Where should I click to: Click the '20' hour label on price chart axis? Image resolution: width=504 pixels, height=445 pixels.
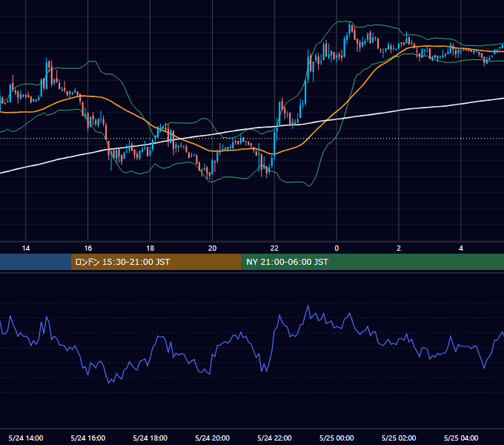212,248
